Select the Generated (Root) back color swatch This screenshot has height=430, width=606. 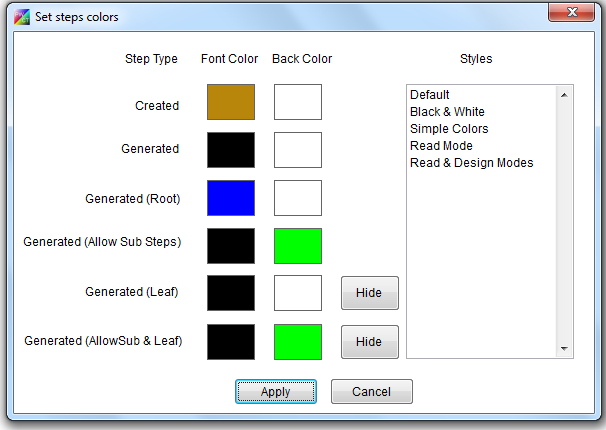[x=297, y=198]
